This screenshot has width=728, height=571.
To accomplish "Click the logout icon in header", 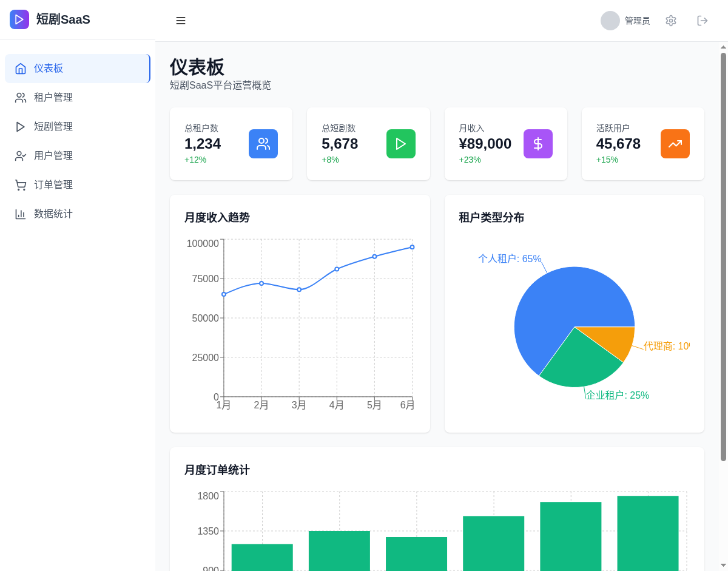I will (x=703, y=21).
